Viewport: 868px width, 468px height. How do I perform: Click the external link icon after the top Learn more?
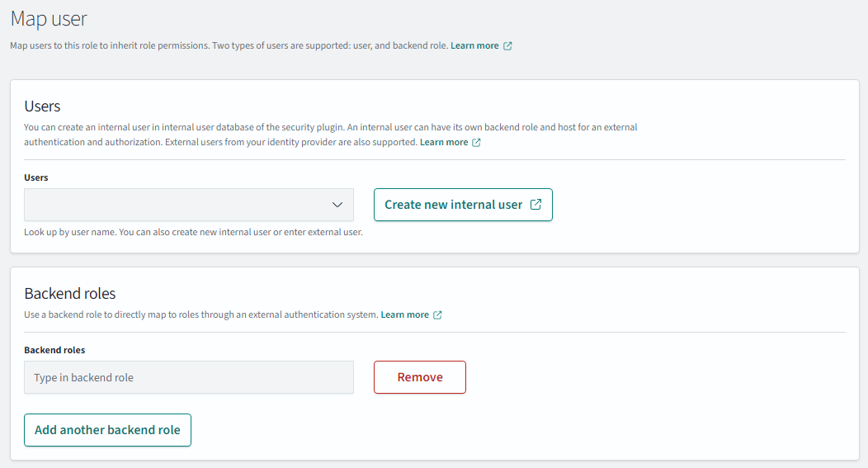point(507,46)
